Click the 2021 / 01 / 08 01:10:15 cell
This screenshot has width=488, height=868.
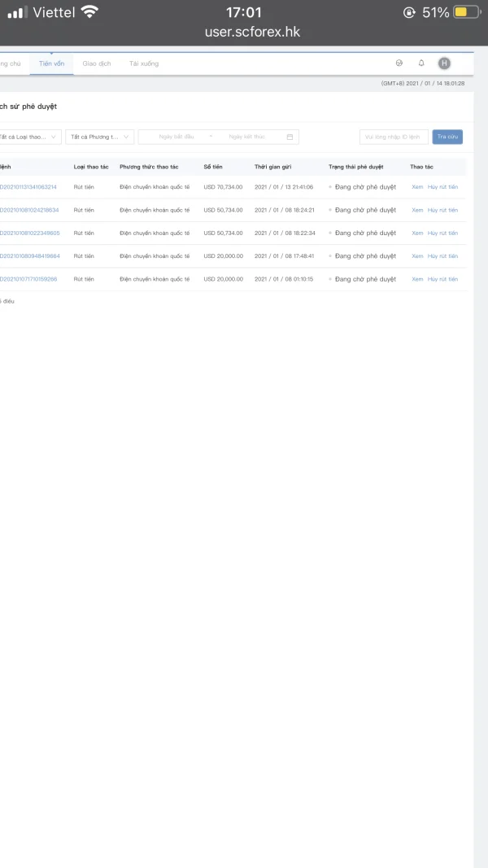[284, 279]
